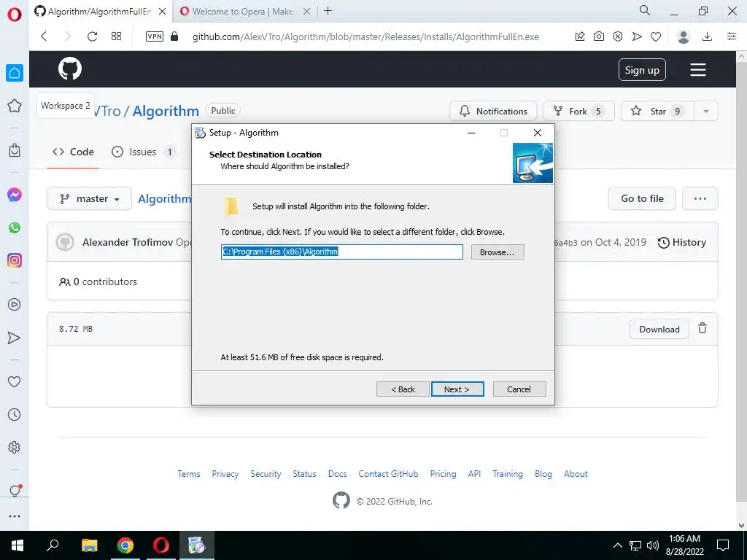Screen dimensions: 747x560
Task: Open the file options ellipsis menu
Action: (700, 198)
